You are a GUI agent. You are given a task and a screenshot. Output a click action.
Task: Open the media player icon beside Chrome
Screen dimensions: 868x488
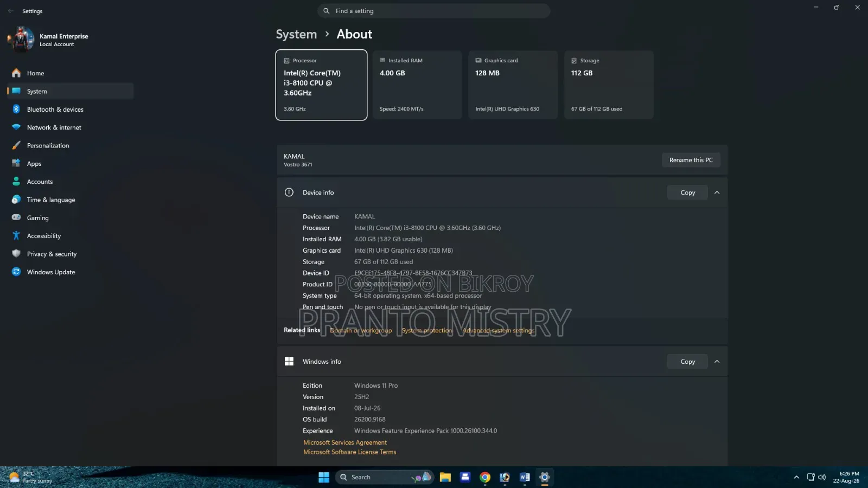[x=505, y=477]
